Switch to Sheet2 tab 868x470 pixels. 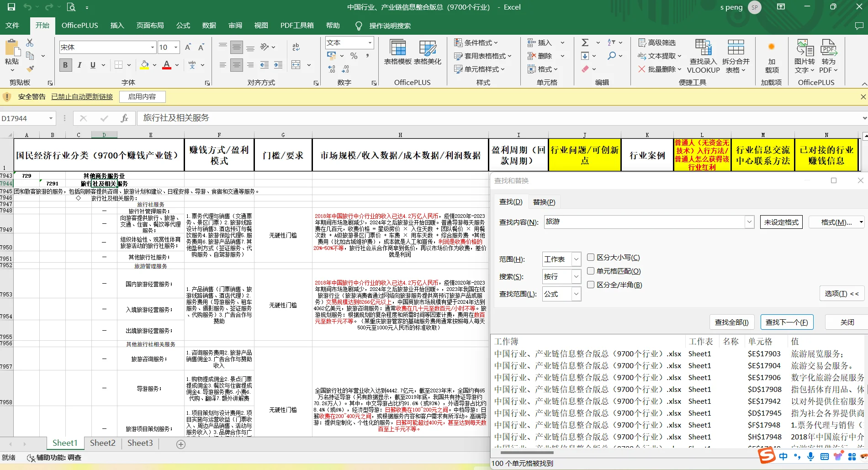pos(103,443)
